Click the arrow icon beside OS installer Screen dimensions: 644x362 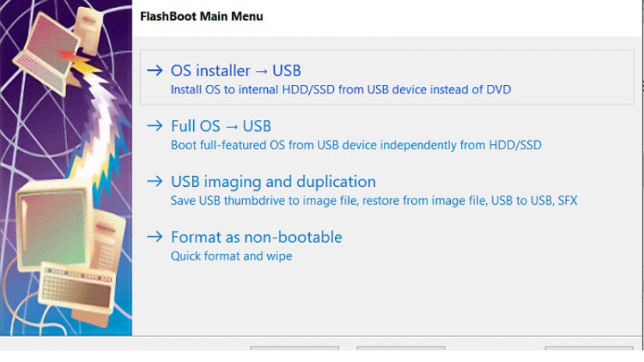(x=155, y=71)
